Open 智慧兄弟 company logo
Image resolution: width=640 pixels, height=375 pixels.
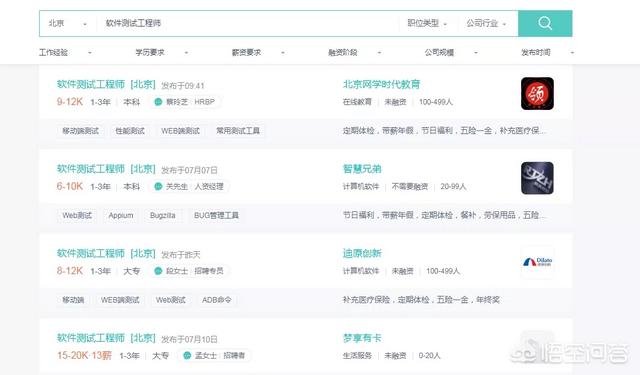pos(537,178)
